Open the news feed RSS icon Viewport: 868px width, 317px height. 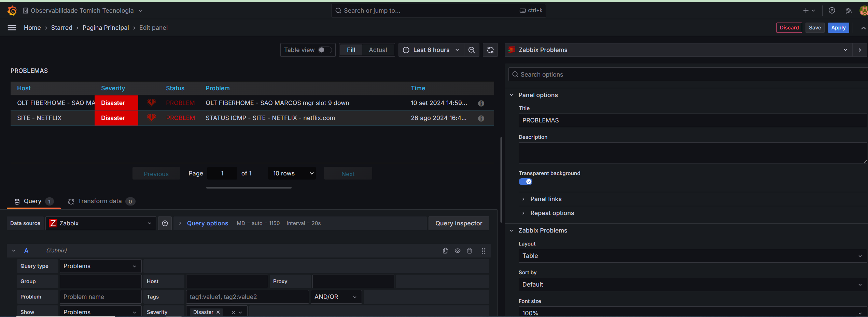(849, 11)
